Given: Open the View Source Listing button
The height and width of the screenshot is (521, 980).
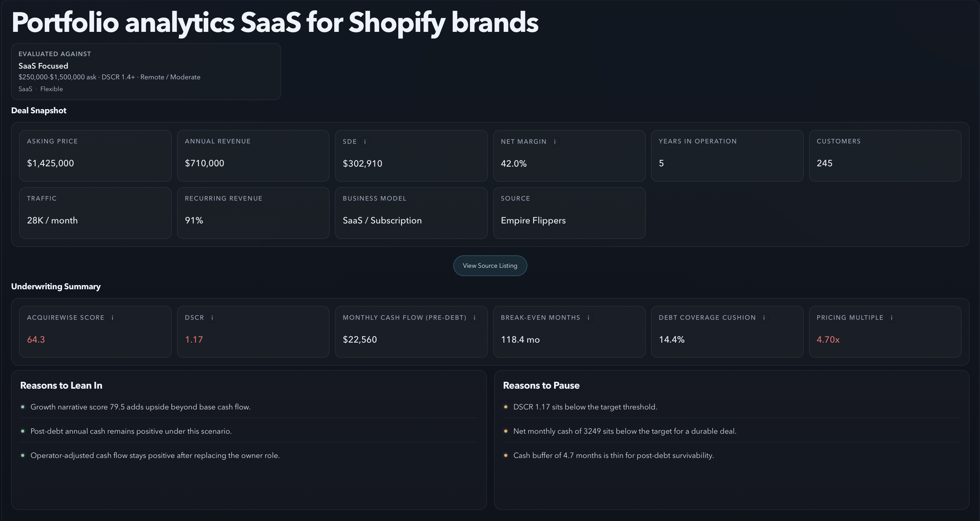Looking at the screenshot, I should pos(490,266).
